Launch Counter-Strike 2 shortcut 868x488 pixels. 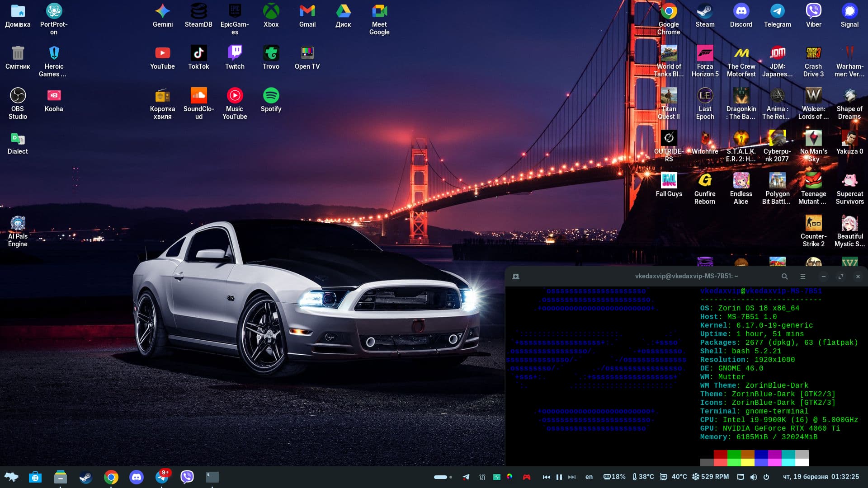point(813,223)
